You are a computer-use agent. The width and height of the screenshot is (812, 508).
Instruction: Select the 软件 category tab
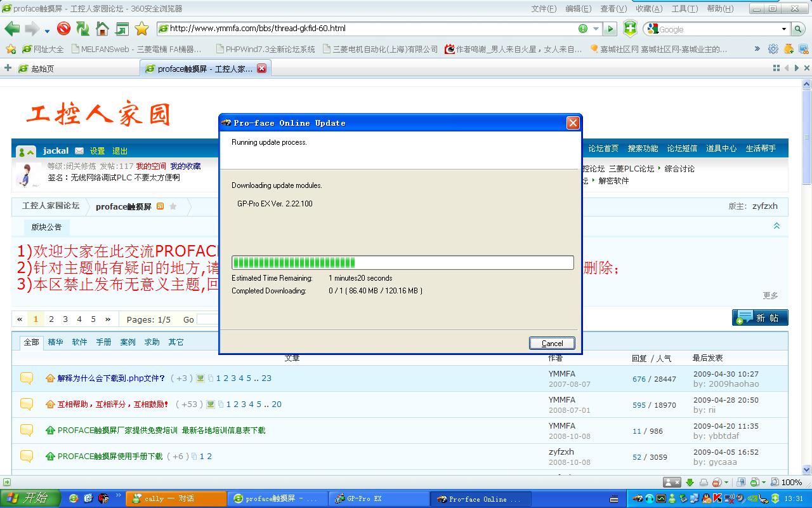[x=79, y=342]
